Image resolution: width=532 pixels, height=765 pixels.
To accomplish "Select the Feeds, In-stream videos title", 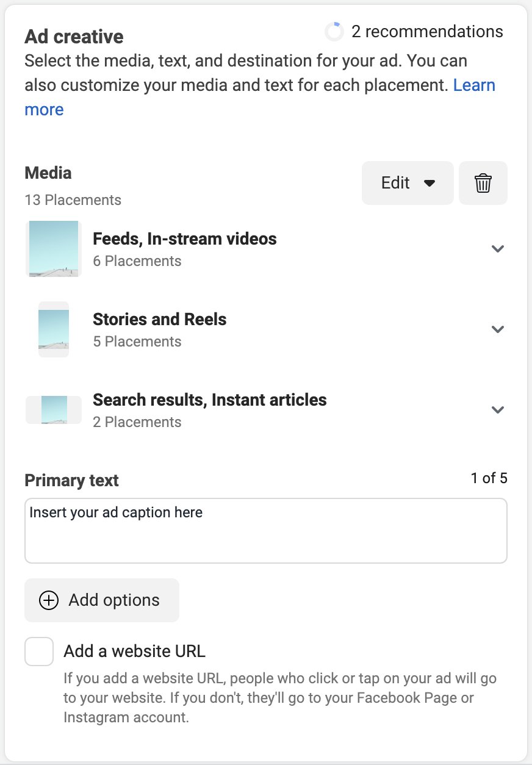I will tap(184, 239).
